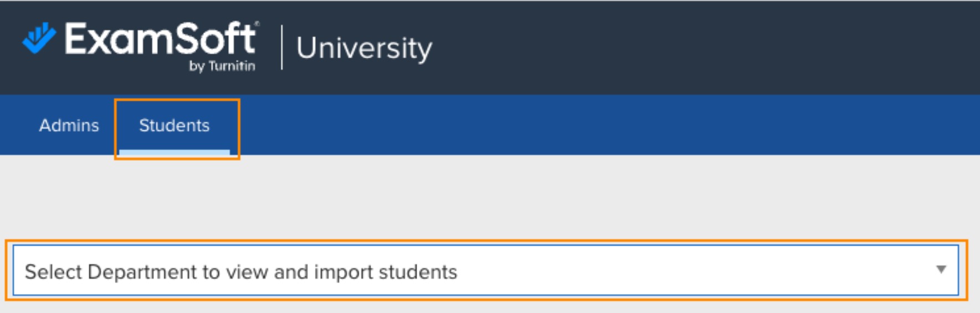
Task: Click the University title in the header
Action: click(364, 48)
